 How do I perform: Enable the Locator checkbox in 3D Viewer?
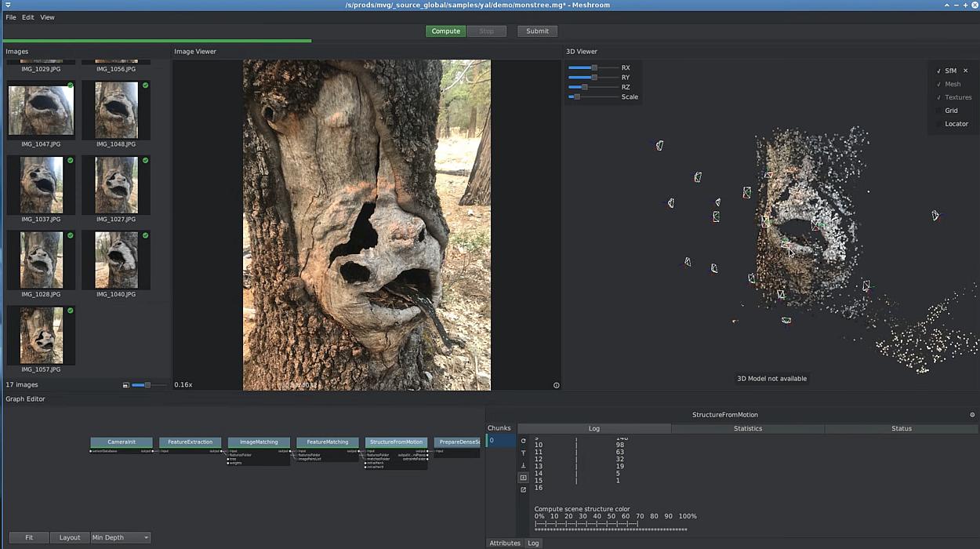[x=938, y=124]
